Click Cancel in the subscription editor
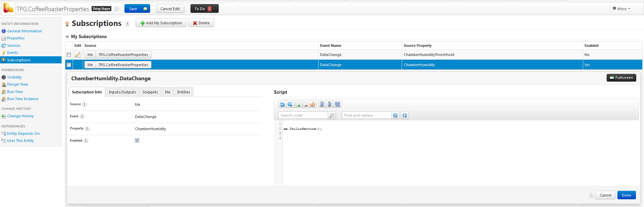Viewport: 644px width, 207px height. pos(605,195)
